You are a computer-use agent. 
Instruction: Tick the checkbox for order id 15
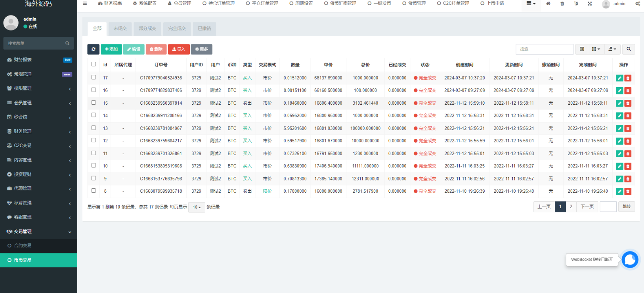[94, 103]
